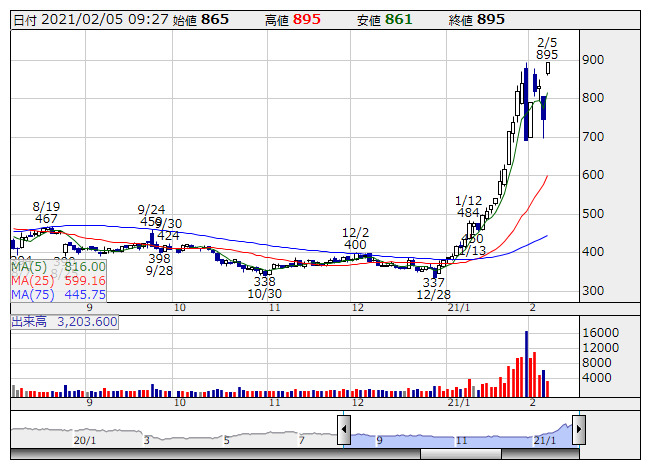Viewport: 653px width, 470px height.
Task: Click the 高値 895 value in header
Action: click(x=312, y=19)
